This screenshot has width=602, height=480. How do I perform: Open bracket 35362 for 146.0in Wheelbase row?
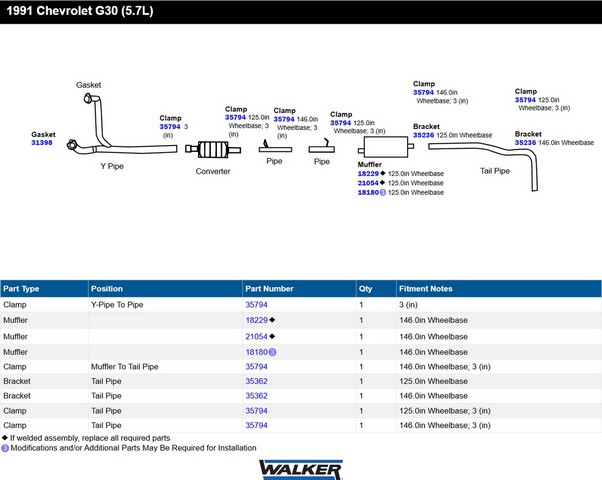[x=256, y=396]
